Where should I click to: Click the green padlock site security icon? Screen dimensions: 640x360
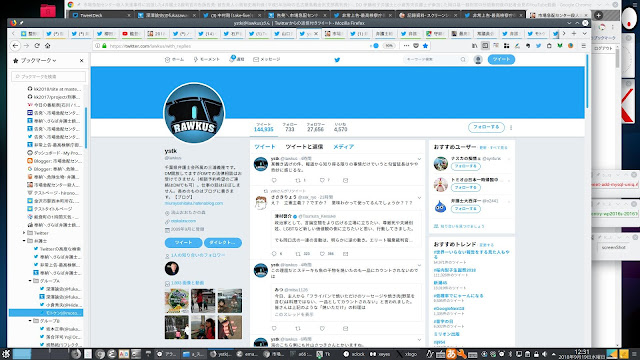coord(104,46)
